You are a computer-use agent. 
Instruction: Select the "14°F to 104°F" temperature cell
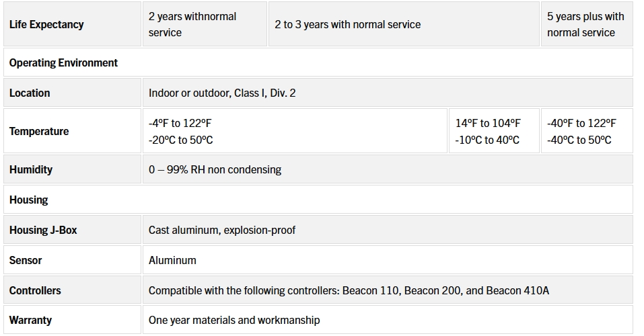(x=488, y=131)
